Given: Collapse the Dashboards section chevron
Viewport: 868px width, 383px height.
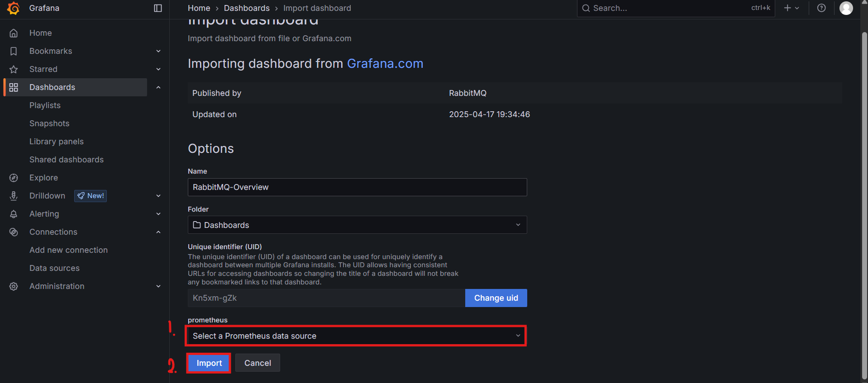Looking at the screenshot, I should pyautogui.click(x=158, y=87).
